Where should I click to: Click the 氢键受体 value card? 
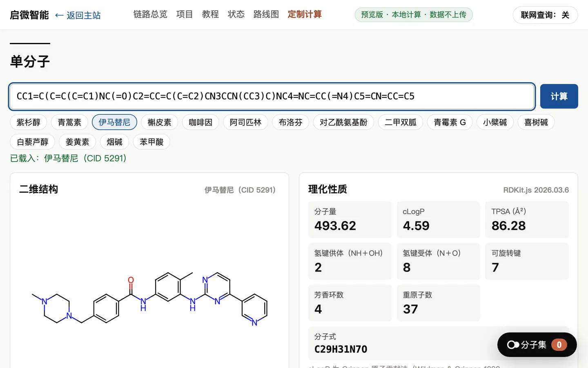(439, 261)
